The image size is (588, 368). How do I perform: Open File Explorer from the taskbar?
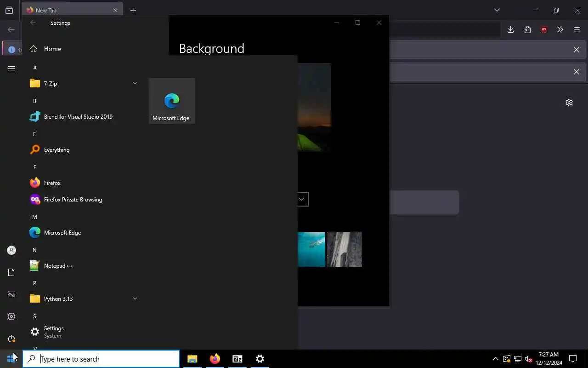tap(192, 359)
